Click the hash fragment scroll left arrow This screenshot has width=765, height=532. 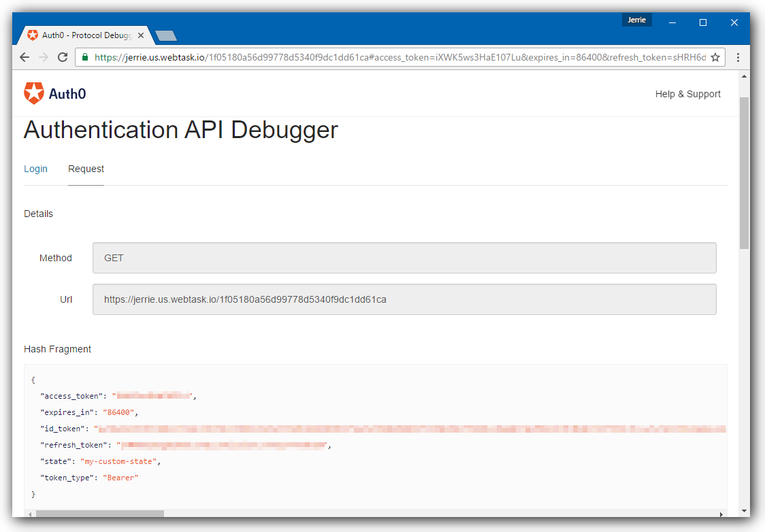30,514
